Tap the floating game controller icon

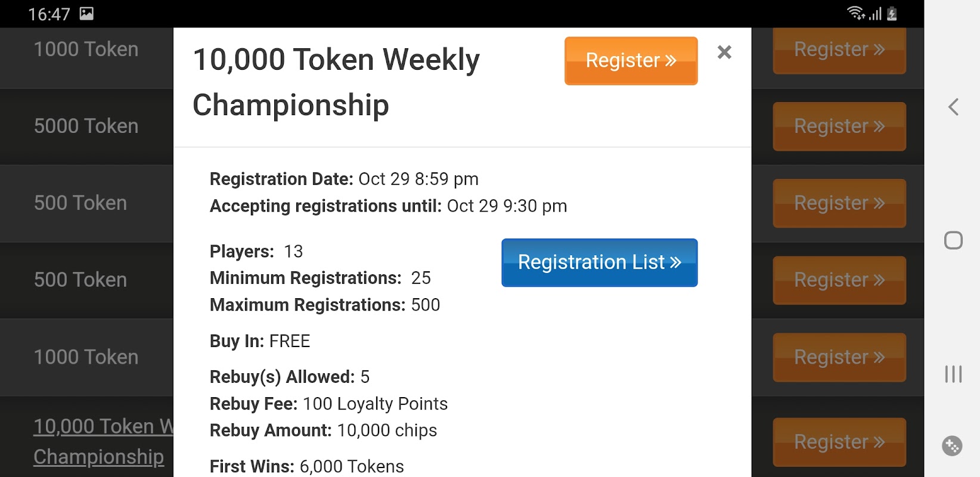[952, 445]
